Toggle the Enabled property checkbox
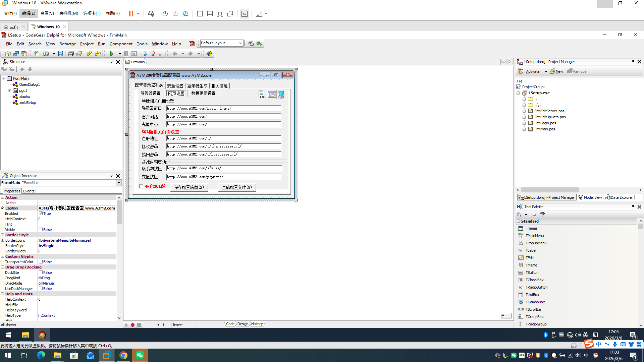This screenshot has height=362, width=644. click(x=41, y=214)
